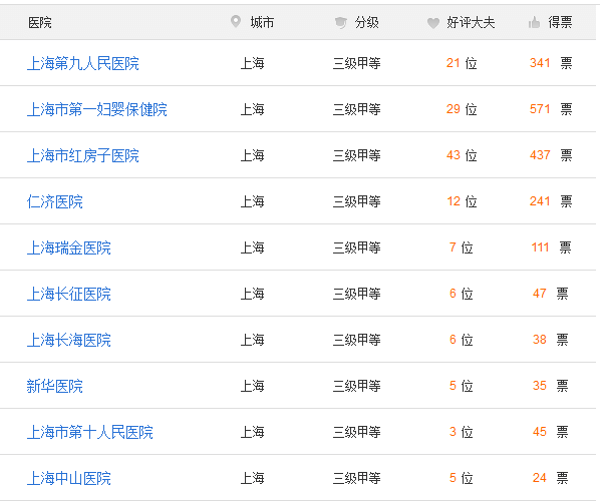The width and height of the screenshot is (600, 503).
Task: Click the 38 票 vote count
Action: (550, 340)
